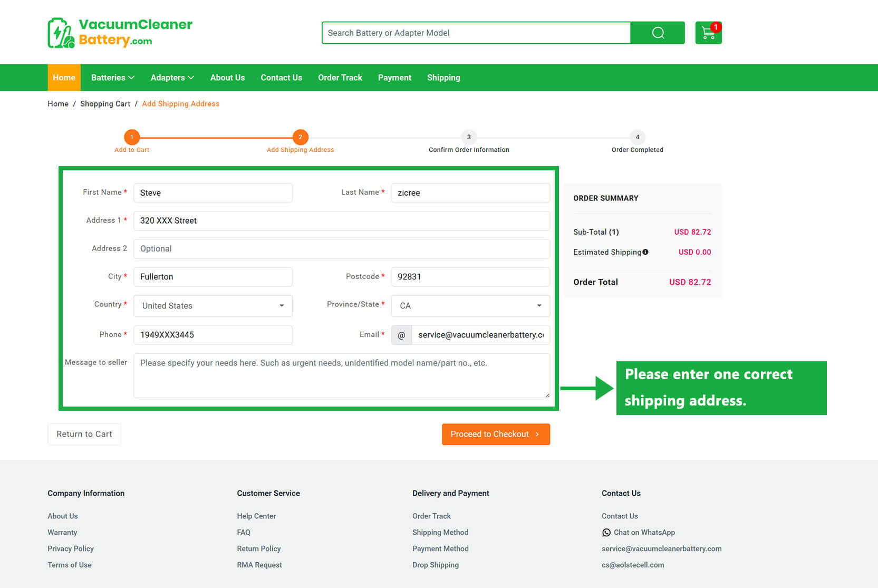
Task: Click the WhatsApp chat icon
Action: (x=606, y=533)
